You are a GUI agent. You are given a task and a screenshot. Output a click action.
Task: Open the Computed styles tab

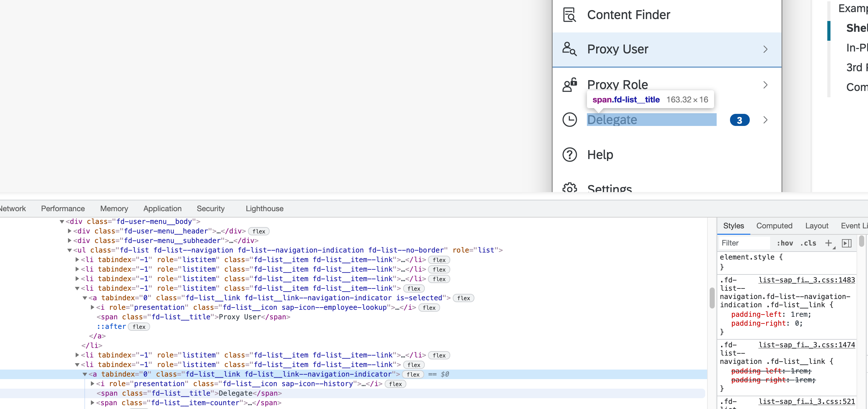[x=774, y=225]
